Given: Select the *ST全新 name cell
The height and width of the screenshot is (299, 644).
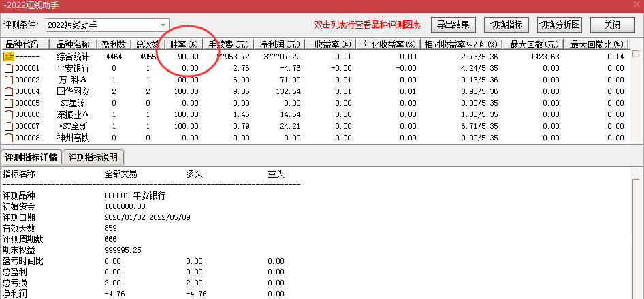Looking at the screenshot, I should pos(73,126).
